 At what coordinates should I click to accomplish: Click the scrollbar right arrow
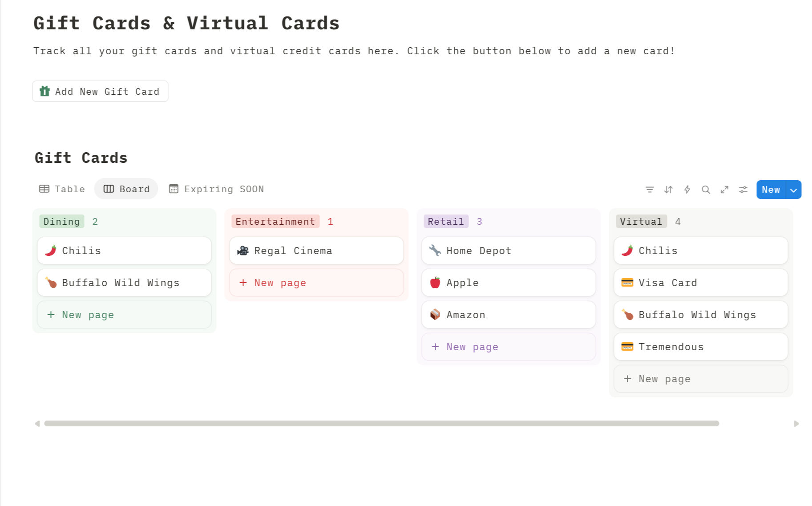[x=796, y=423]
